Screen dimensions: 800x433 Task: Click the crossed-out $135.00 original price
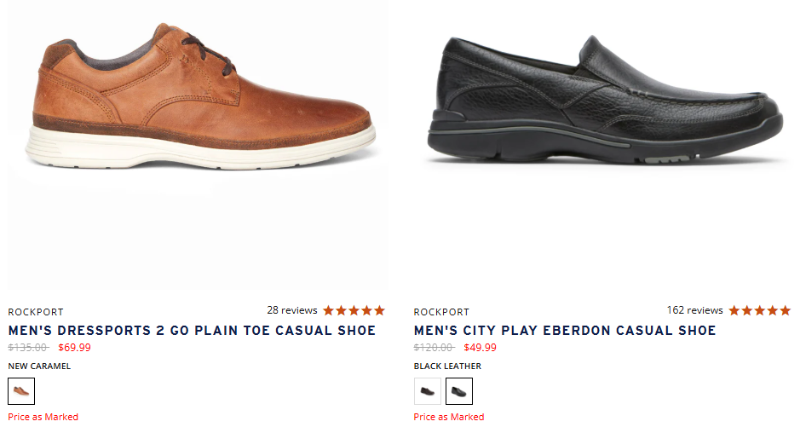pyautogui.click(x=28, y=348)
